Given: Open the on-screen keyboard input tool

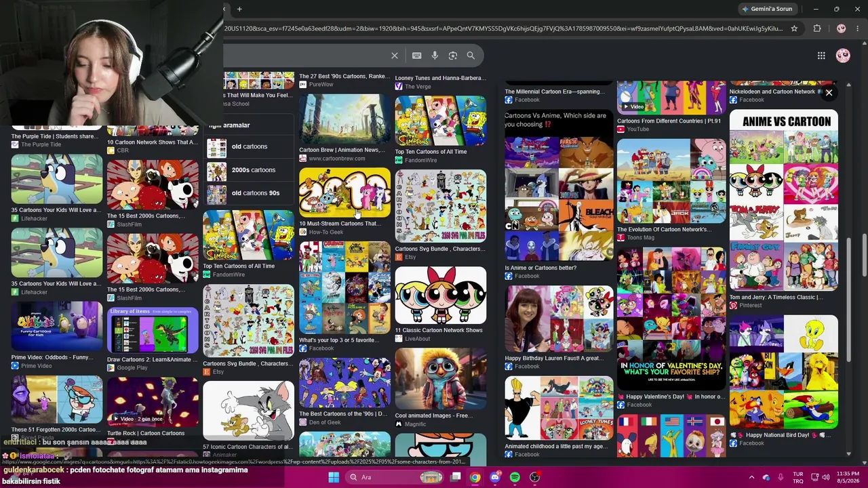Looking at the screenshot, I should coord(416,56).
